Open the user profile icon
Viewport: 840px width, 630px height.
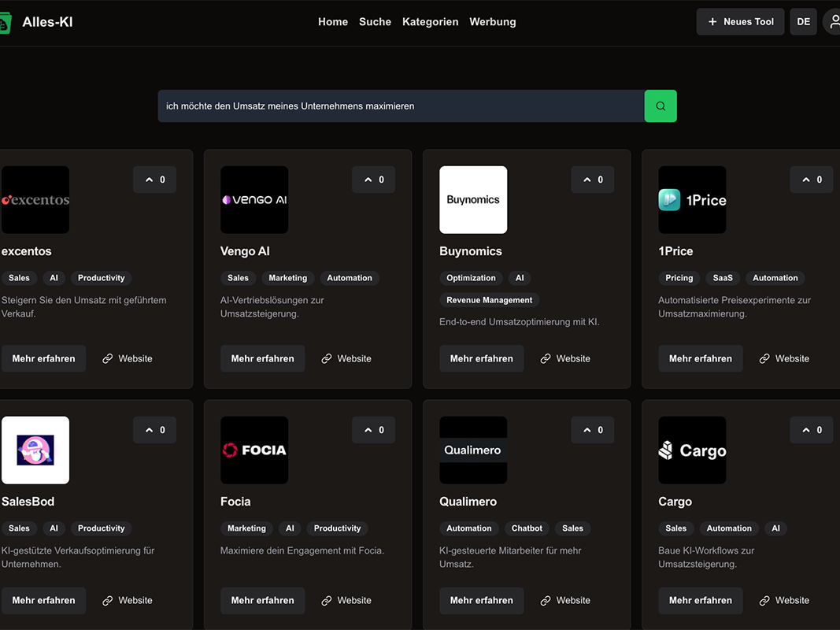832,22
